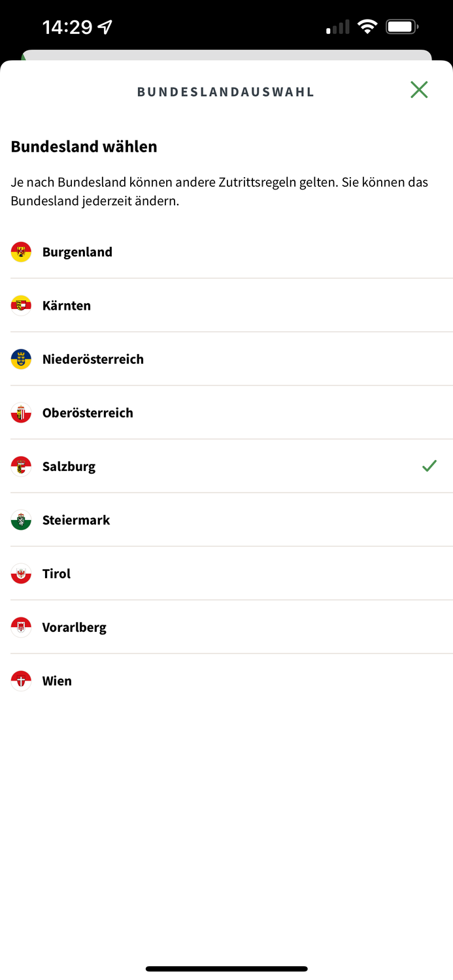
Task: Close the Bundesland selection with the X
Action: (419, 90)
